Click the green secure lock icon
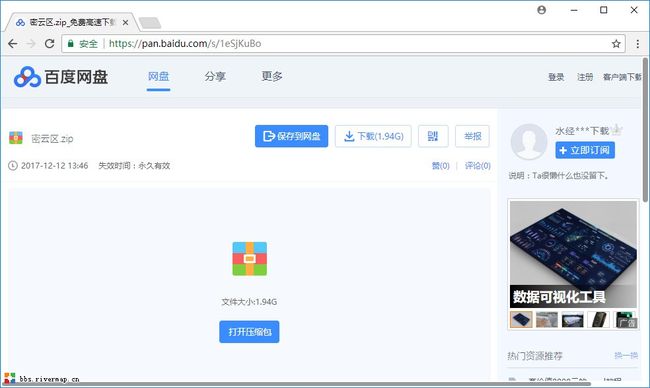Viewport: 650px width, 388px height. pos(70,44)
